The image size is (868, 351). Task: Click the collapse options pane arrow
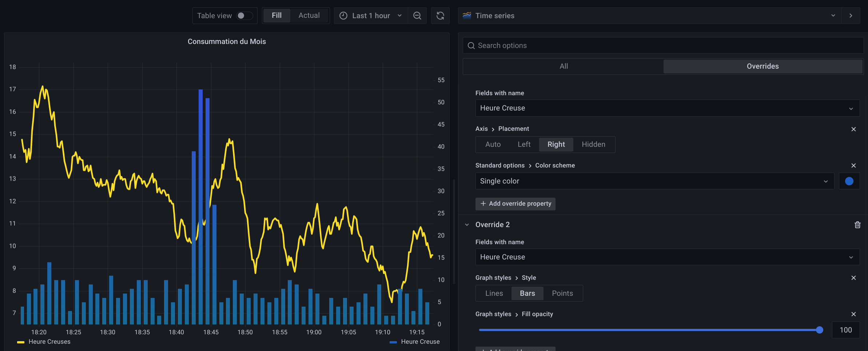tap(851, 16)
